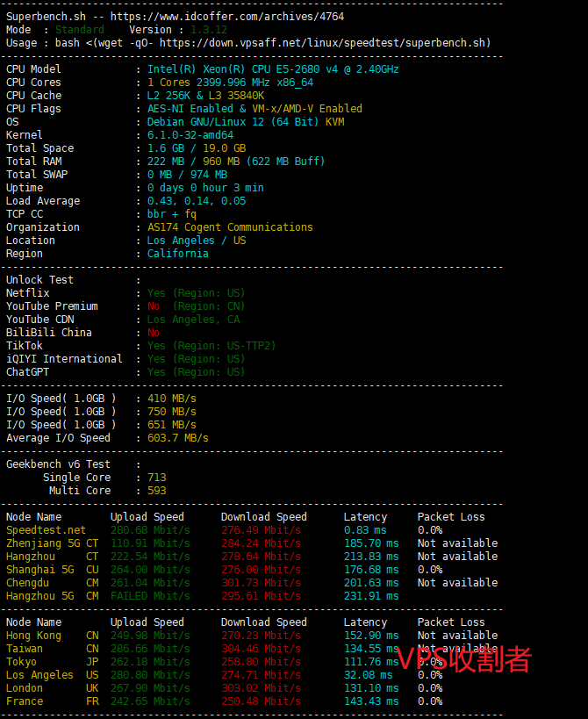Viewport: 588px width, 719px height.
Task: Click the Speedtest.net node name
Action: click(46, 530)
